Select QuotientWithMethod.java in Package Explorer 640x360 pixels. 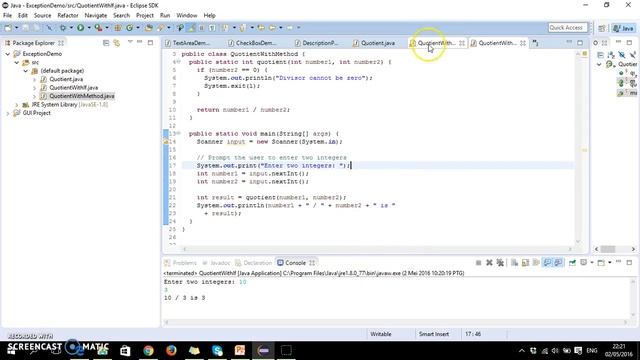click(x=82, y=96)
